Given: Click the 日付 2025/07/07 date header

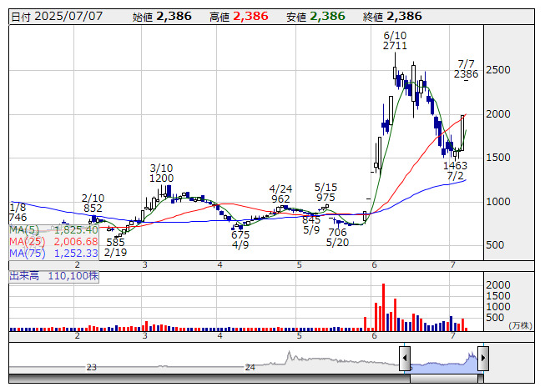Looking at the screenshot, I should click(x=57, y=17).
